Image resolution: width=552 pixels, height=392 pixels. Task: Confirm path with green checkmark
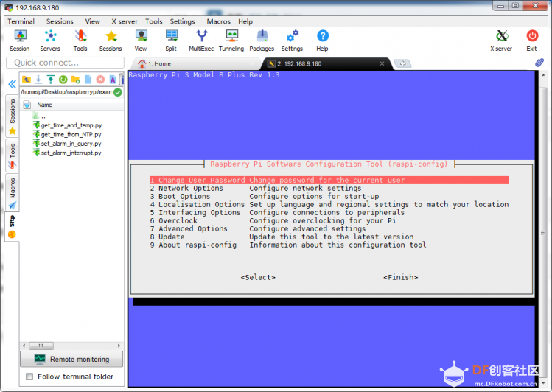[x=118, y=92]
